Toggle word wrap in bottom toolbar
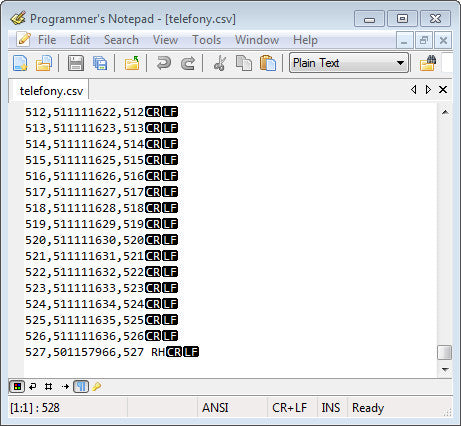Screen dimensions: 461x426 tap(33, 387)
